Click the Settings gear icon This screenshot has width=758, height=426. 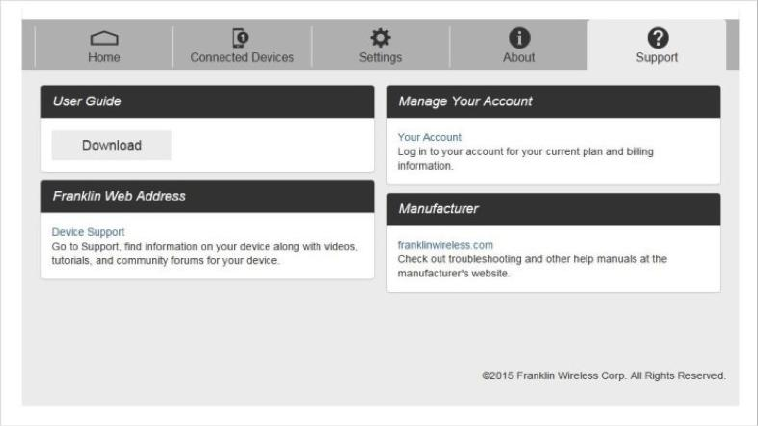(x=380, y=38)
